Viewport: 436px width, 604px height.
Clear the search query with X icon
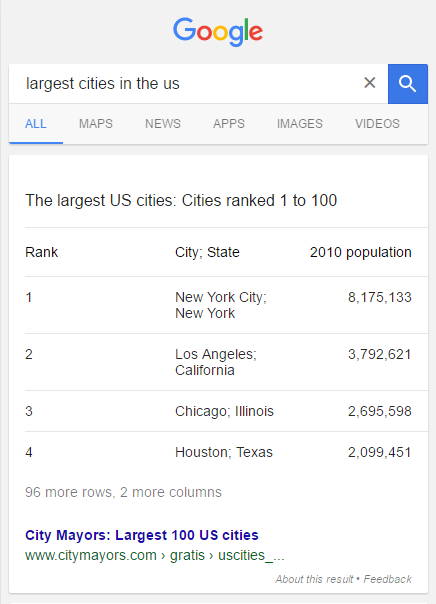click(370, 82)
